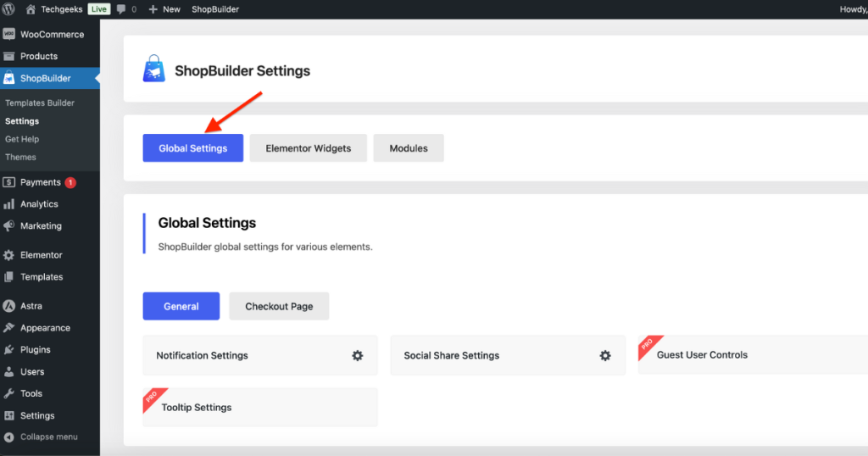This screenshot has width=868, height=456.
Task: Click the PRO ribbon on Tooltip Settings
Action: point(153,398)
